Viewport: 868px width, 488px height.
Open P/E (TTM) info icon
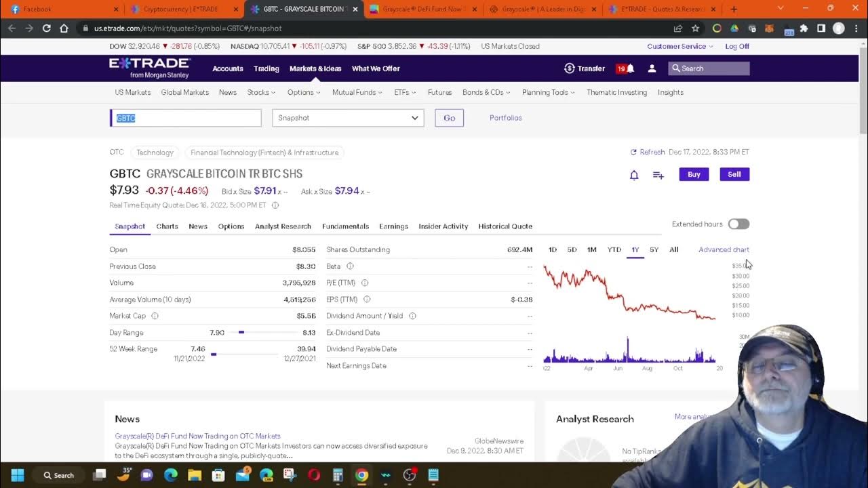pos(365,283)
